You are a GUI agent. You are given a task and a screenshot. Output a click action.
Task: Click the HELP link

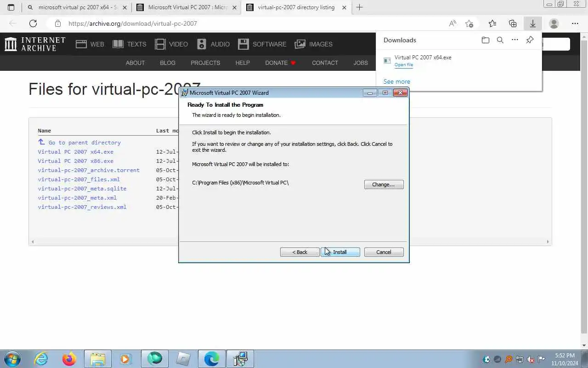click(x=243, y=63)
